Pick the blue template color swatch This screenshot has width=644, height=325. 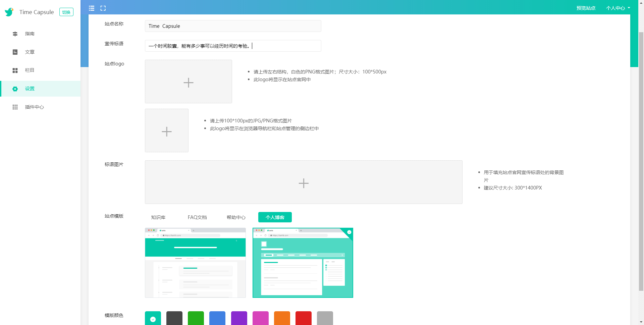point(217,318)
